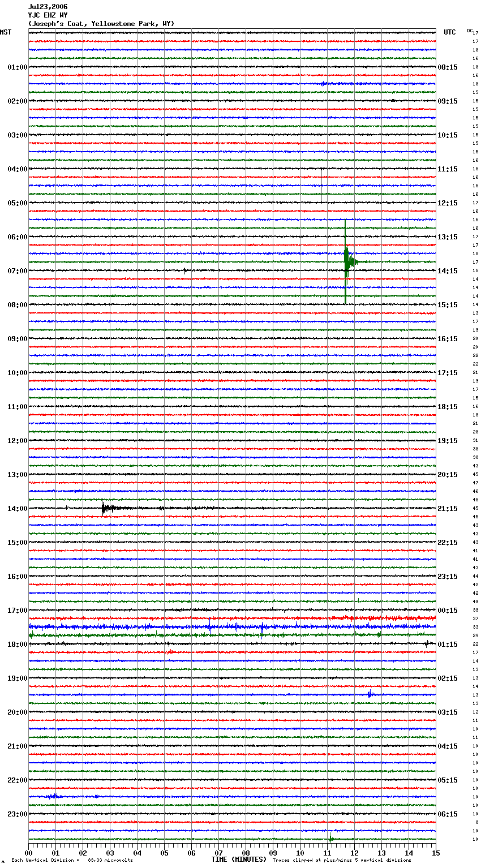
Task: Click the 05 minute tick on the bottom axis
Action: point(164,853)
